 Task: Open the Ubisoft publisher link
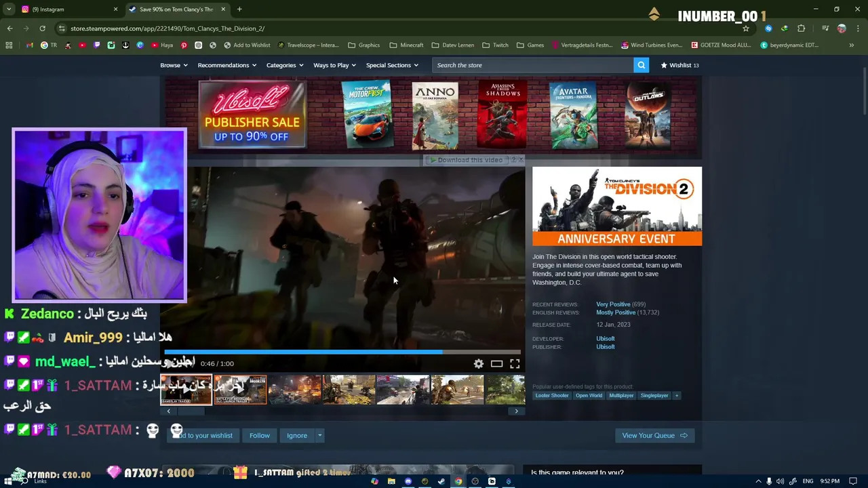pyautogui.click(x=606, y=347)
